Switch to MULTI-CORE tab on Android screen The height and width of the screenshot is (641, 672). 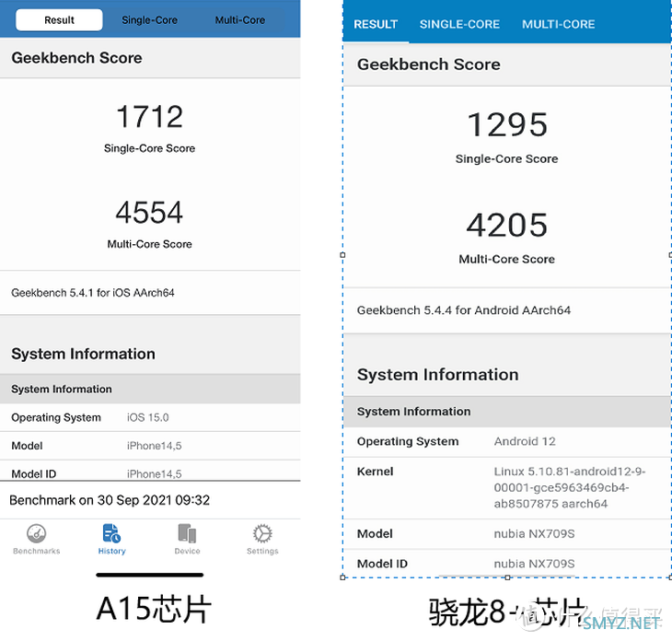click(559, 24)
